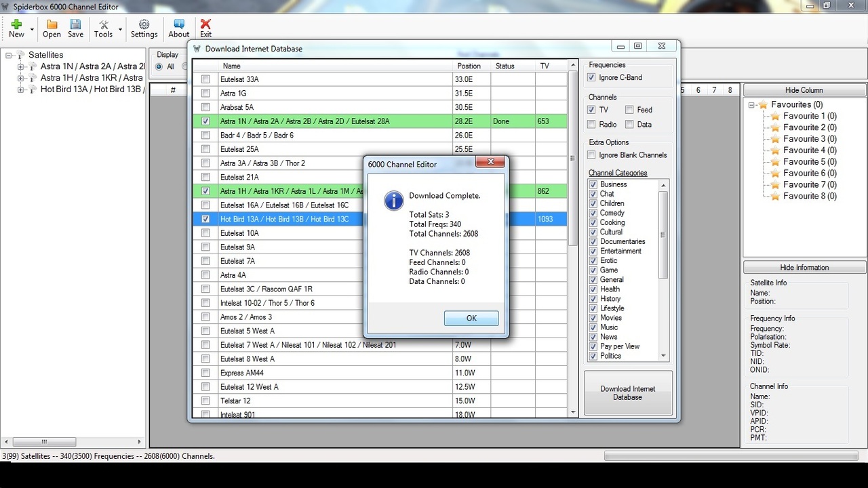Uncheck the Hot Bird 13A row checkbox
Viewport: 868px width, 488px height.
[x=205, y=219]
